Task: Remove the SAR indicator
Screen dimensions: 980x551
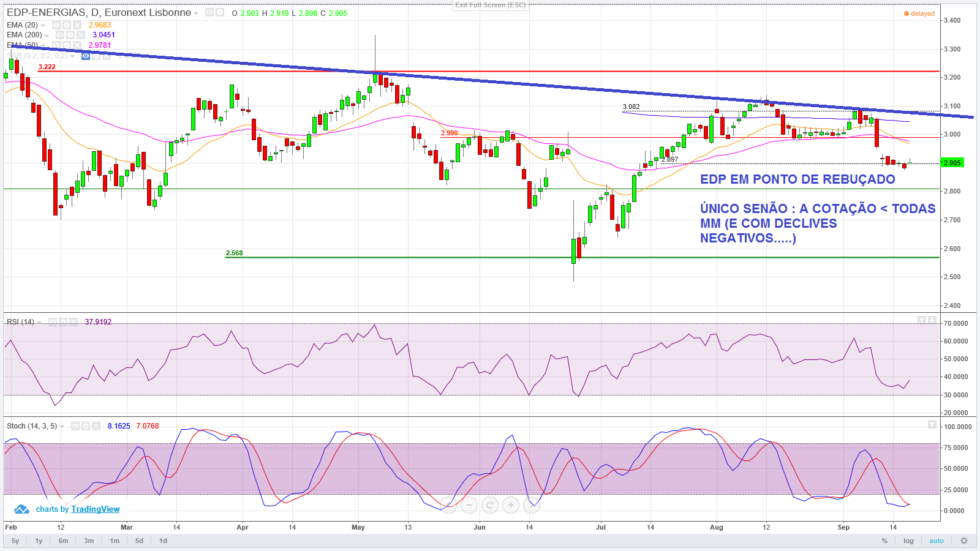Action: (x=107, y=56)
